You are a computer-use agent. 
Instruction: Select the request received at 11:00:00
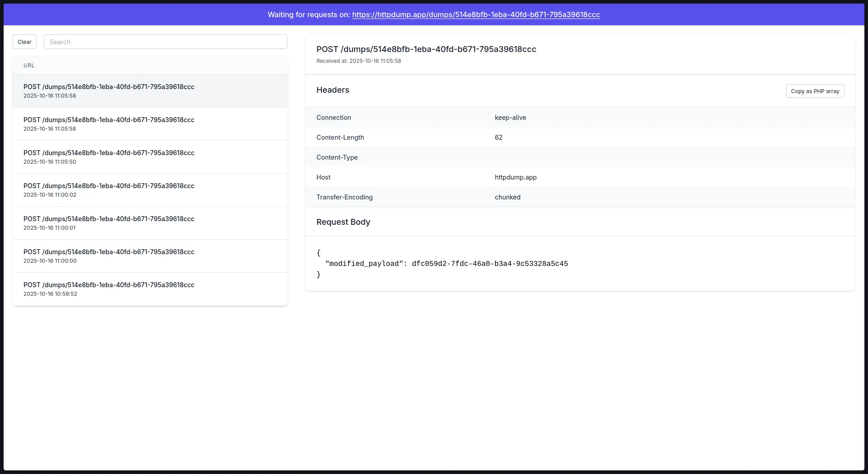(150, 256)
